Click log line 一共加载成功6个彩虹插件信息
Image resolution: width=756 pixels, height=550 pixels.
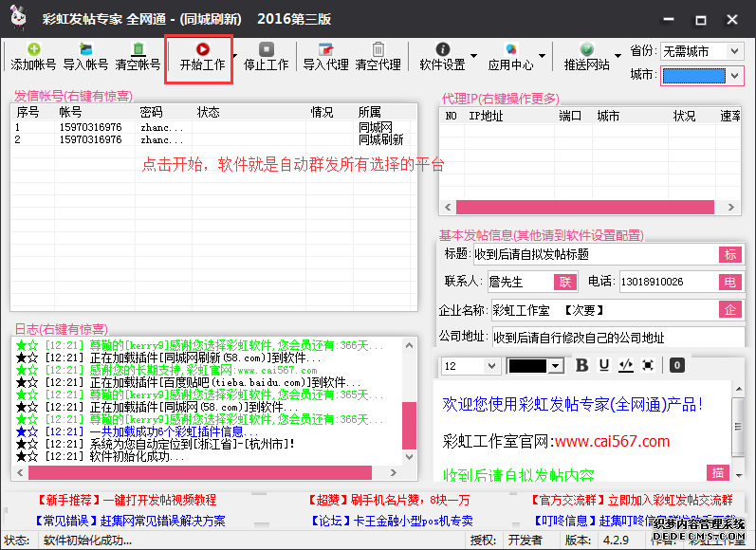(138, 431)
